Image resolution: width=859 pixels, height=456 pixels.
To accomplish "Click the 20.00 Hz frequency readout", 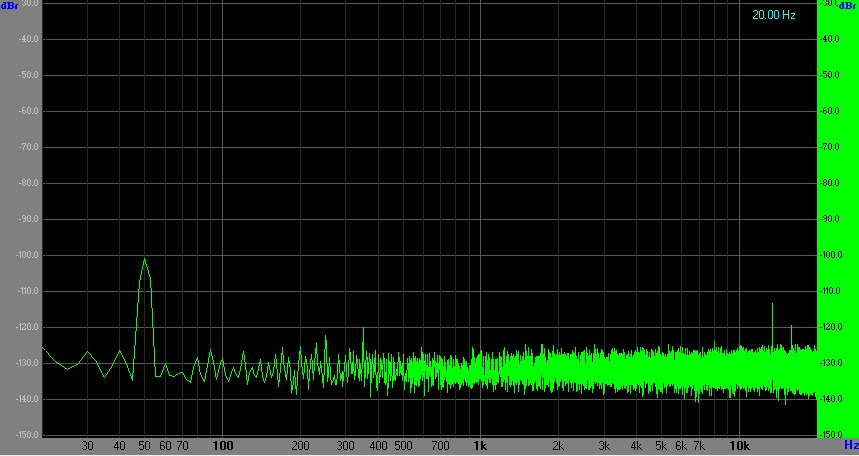I will [x=773, y=15].
